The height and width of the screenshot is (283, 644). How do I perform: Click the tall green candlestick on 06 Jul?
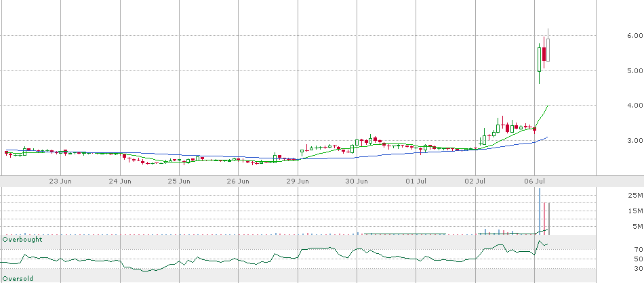tap(540, 60)
